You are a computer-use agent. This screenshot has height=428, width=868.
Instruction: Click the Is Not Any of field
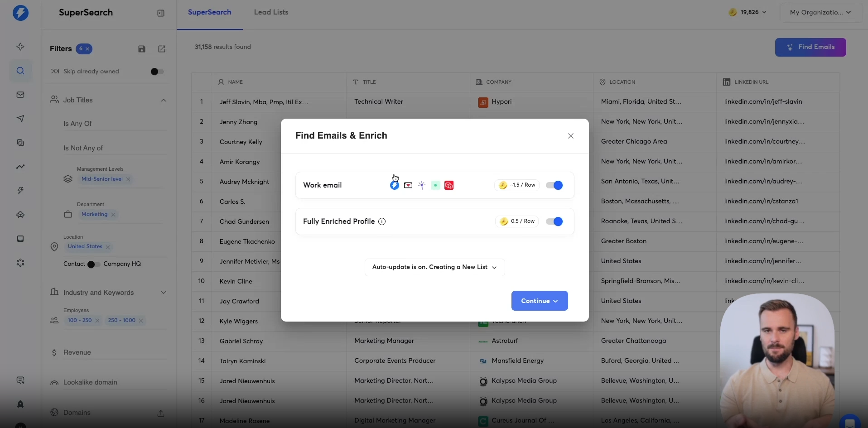point(115,148)
